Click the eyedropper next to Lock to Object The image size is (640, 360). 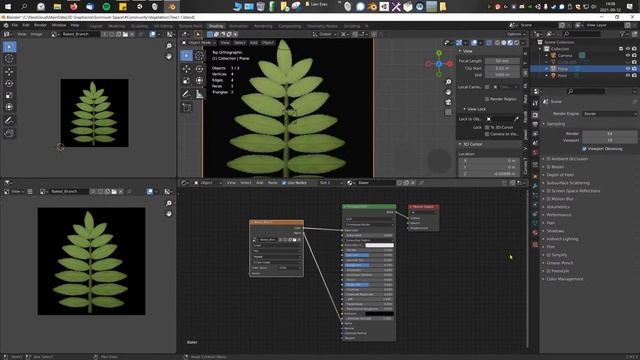tap(516, 119)
